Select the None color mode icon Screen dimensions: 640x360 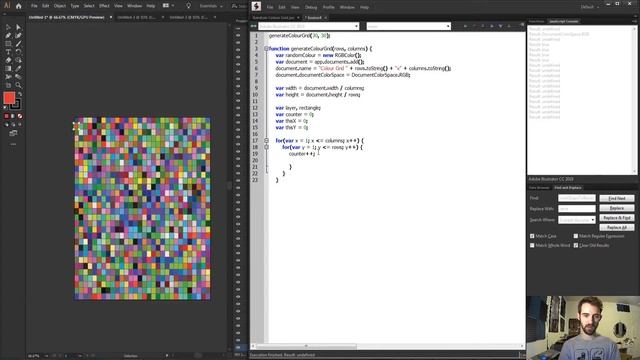coord(20,116)
